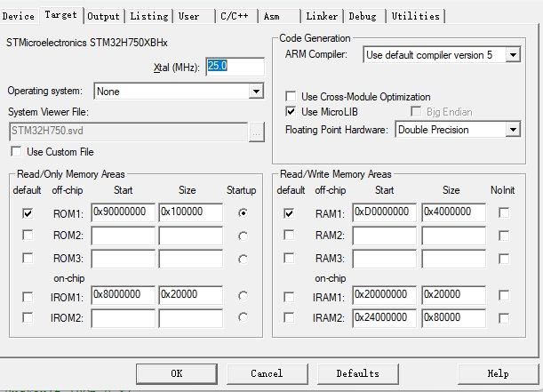The height and width of the screenshot is (392, 543).
Task: Check the IROM1 default checkbox
Action: pyautogui.click(x=28, y=297)
